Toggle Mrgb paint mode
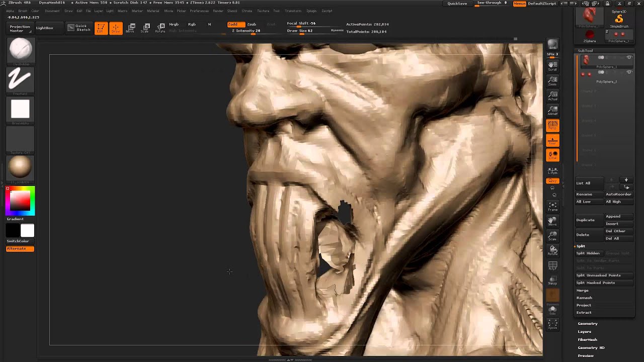Screen dimensions: 644x362 point(174,24)
